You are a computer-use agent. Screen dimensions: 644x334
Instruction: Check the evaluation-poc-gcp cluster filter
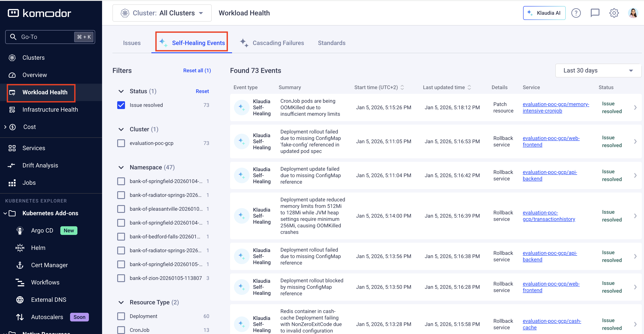click(121, 143)
